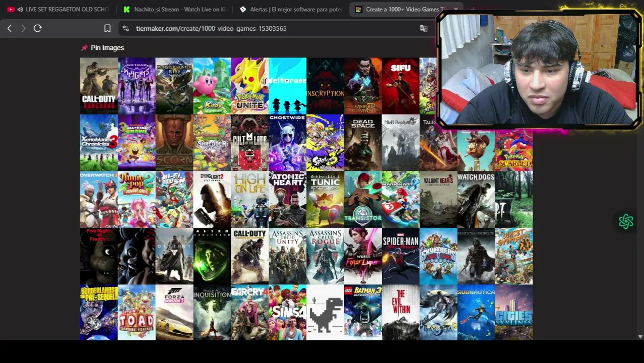Go back to the previous page

point(9,28)
